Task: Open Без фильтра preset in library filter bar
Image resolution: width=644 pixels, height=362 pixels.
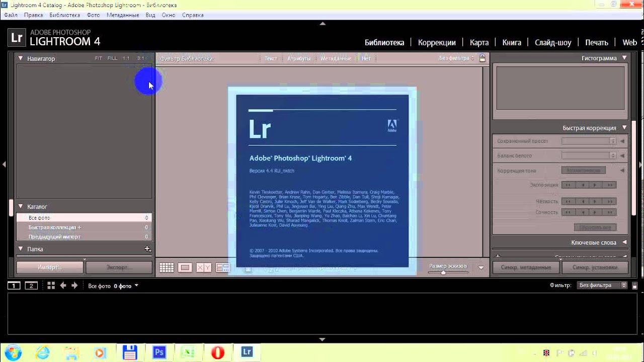Action: coord(456,58)
